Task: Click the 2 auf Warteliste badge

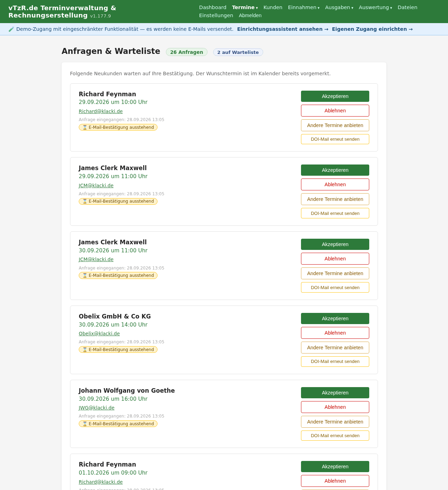Action: tap(238, 52)
